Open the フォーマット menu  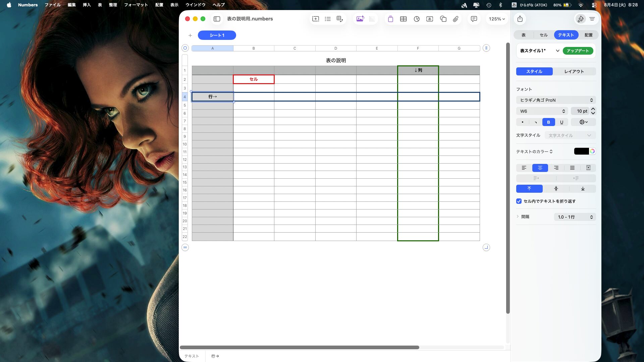pos(136,5)
